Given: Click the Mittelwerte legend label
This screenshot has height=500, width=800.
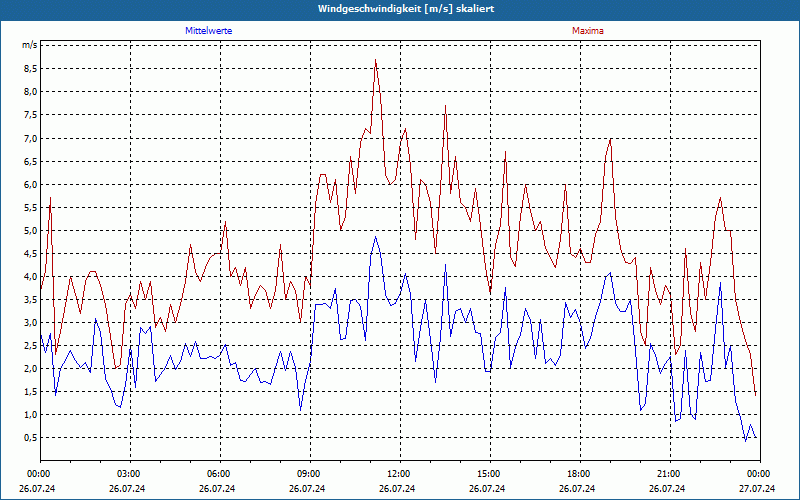Looking at the screenshot, I should 208,31.
